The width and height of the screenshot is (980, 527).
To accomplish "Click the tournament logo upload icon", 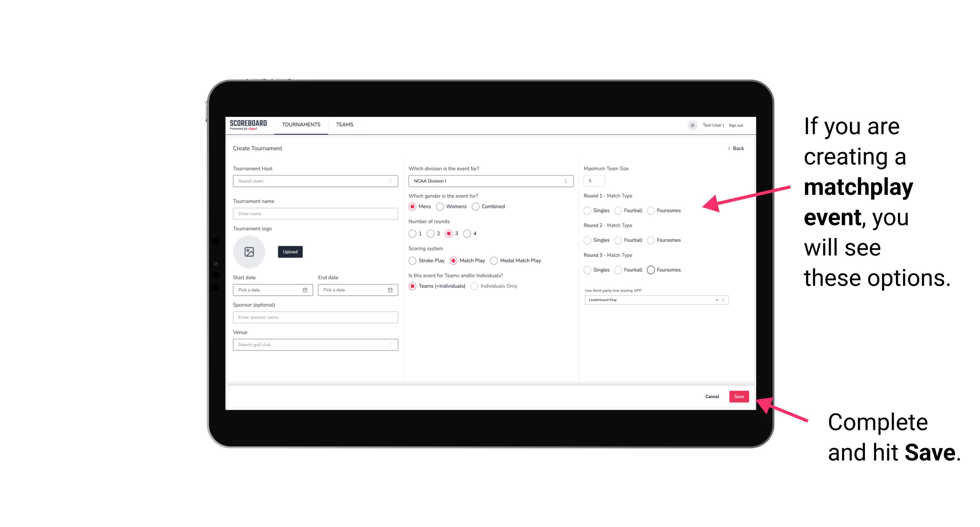I will point(250,252).
